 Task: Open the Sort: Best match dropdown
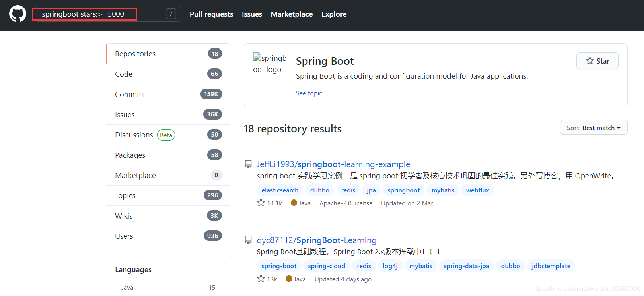(x=593, y=128)
